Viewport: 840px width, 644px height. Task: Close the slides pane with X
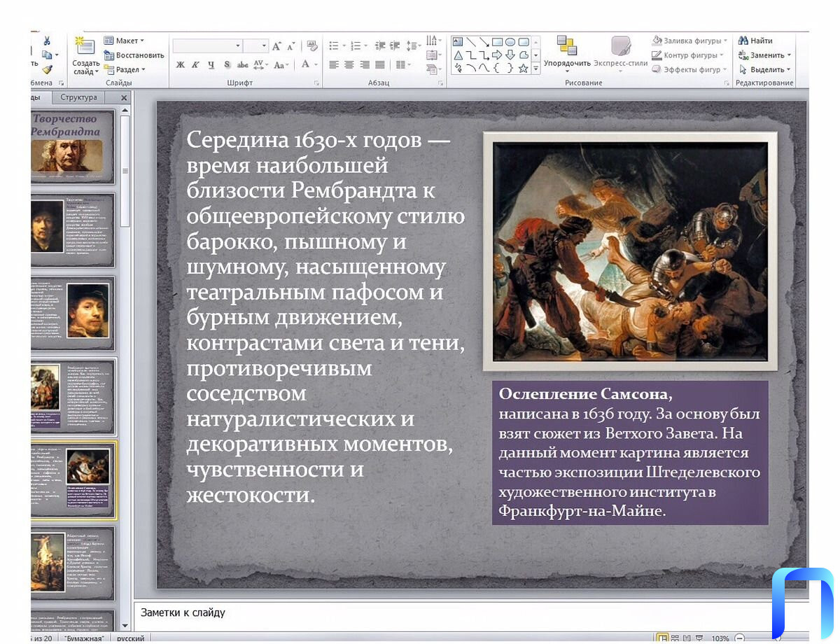click(x=124, y=98)
